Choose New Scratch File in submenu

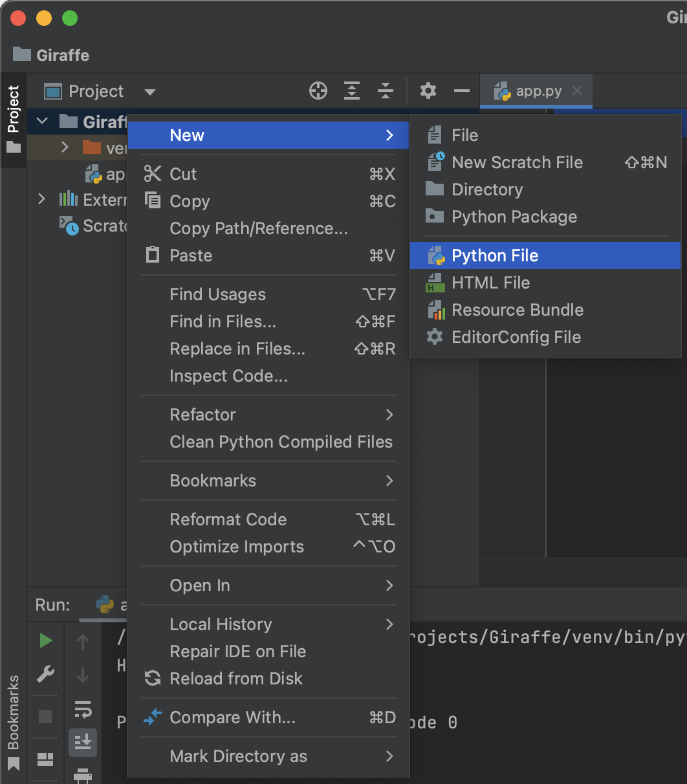pyautogui.click(x=545, y=162)
